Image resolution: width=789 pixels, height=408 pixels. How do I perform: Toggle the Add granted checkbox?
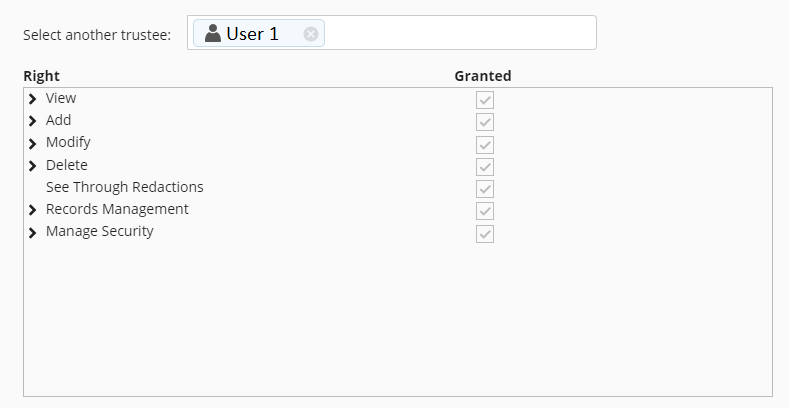(485, 122)
